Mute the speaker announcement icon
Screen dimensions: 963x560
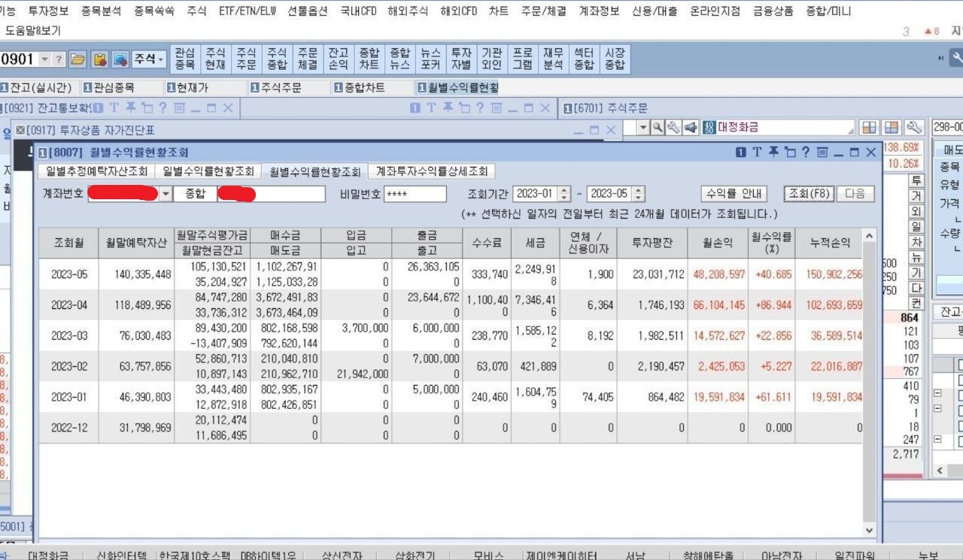point(691,126)
